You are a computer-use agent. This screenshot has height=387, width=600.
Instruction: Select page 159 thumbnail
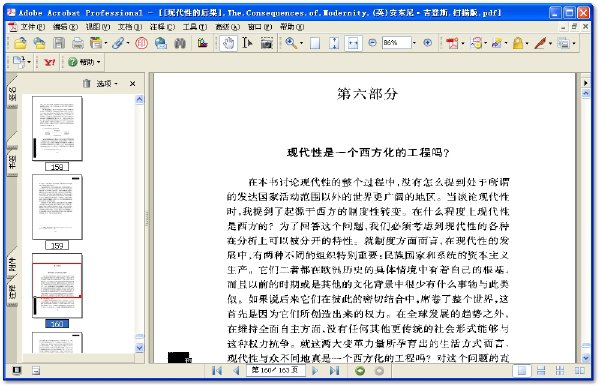point(57,207)
